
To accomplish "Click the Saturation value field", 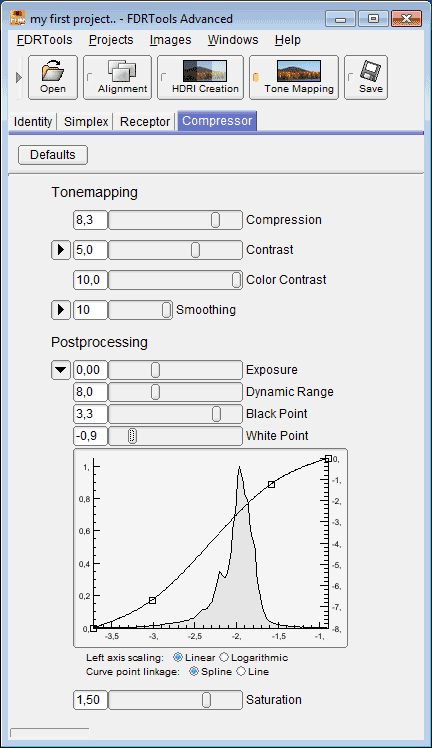I will [x=90, y=700].
